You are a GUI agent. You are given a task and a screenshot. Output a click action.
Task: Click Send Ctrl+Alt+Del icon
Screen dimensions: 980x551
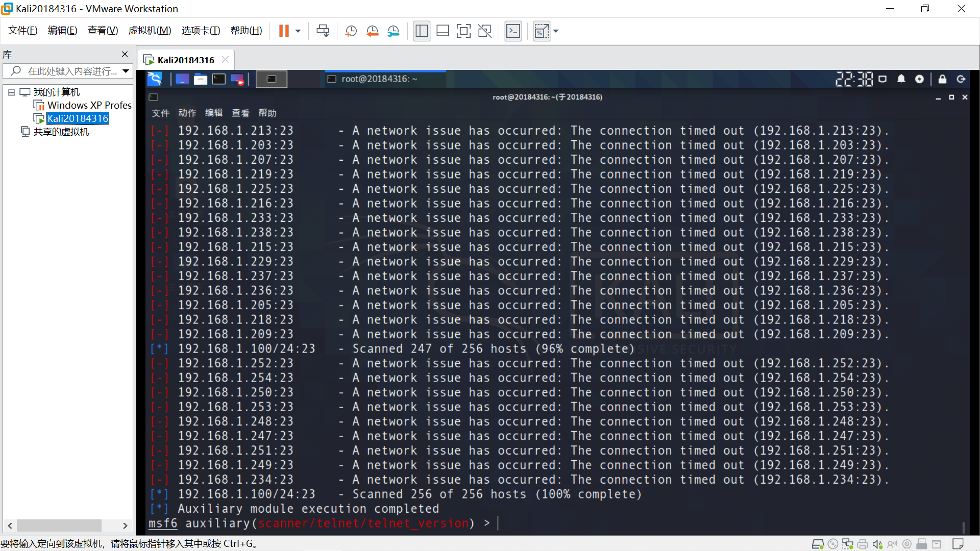click(x=323, y=31)
